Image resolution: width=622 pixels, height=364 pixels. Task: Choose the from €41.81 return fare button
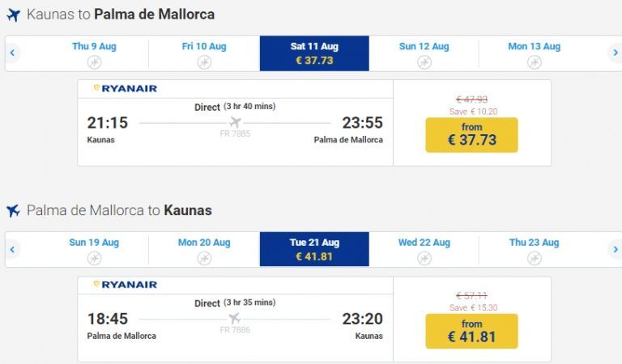[x=471, y=332]
